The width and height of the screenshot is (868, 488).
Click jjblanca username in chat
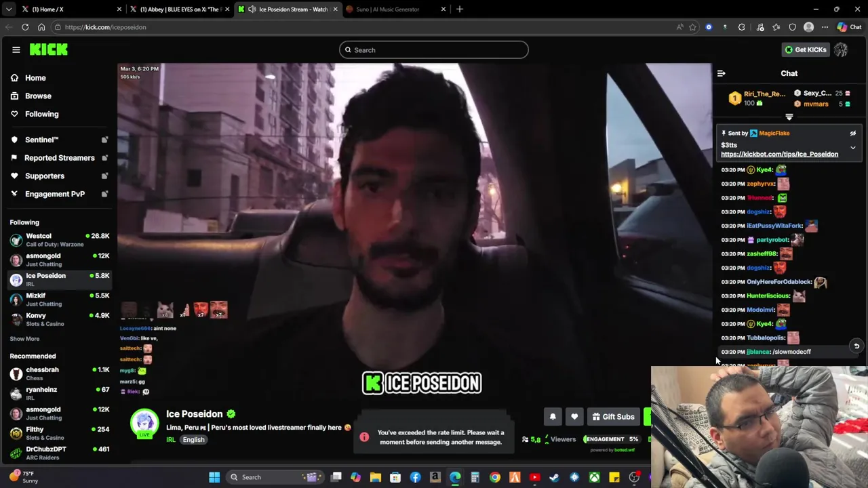[758, 352]
